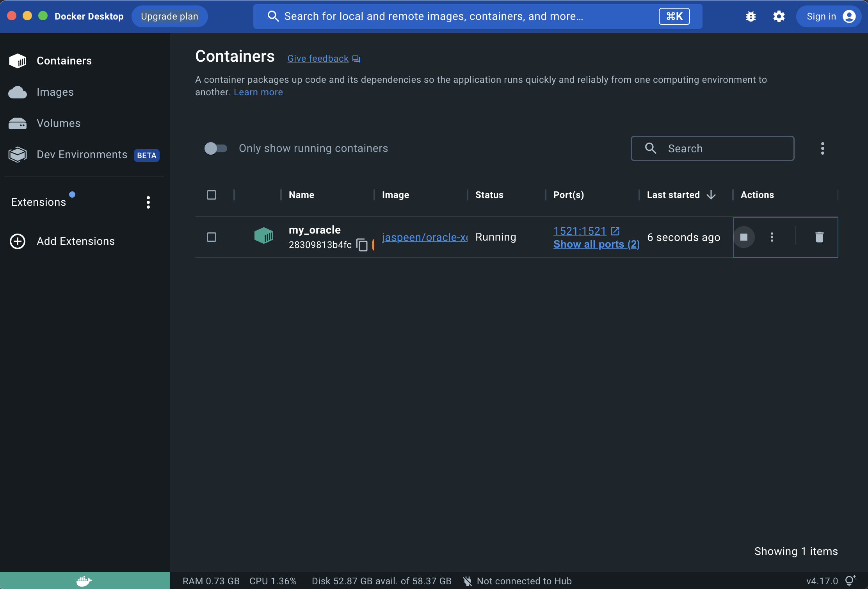
Task: Click the whale icon in status bar
Action: pos(84,581)
